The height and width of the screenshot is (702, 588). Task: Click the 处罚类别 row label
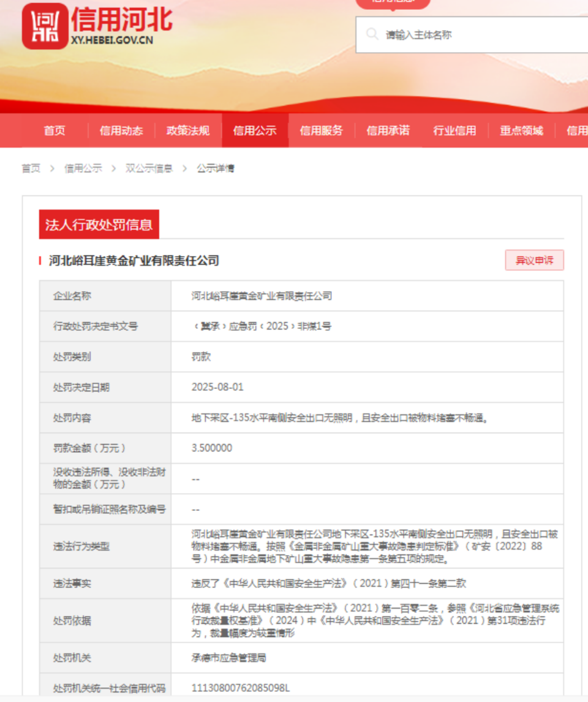click(72, 357)
